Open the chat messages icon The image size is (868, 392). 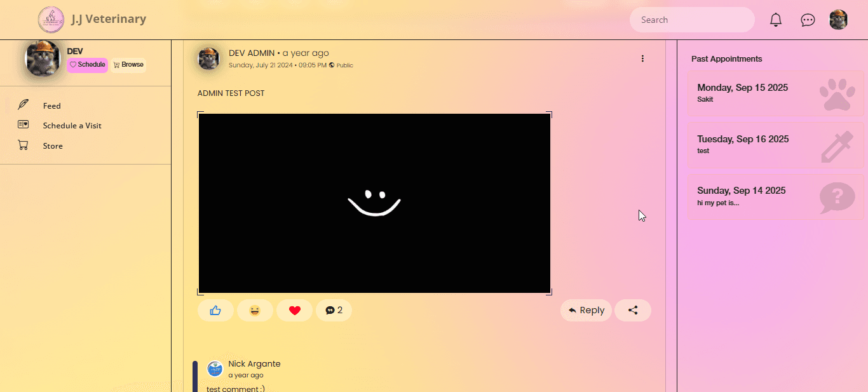808,20
